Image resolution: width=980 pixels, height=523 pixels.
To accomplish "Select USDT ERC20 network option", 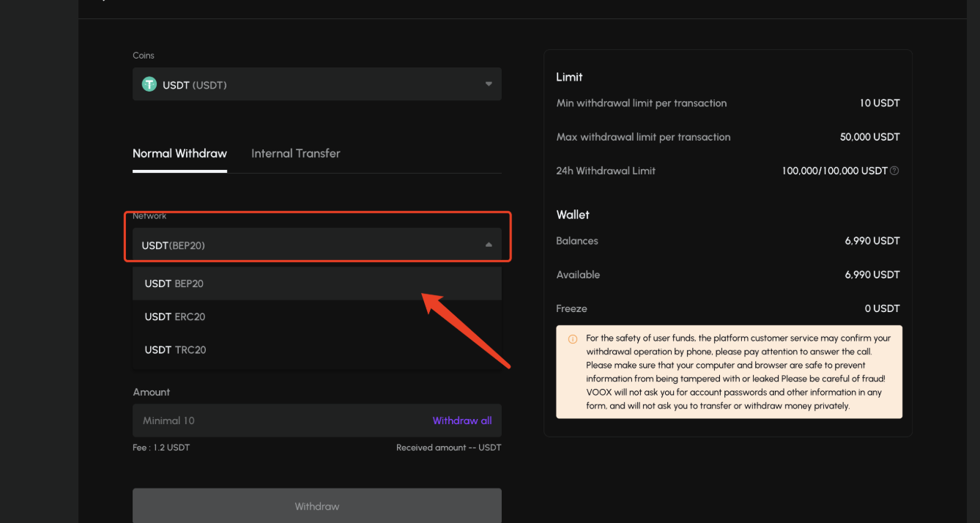I will click(x=317, y=316).
